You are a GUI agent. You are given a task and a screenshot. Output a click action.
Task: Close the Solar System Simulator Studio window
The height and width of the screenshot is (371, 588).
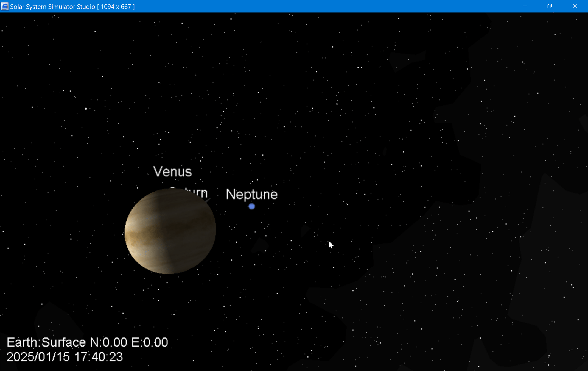(575, 6)
